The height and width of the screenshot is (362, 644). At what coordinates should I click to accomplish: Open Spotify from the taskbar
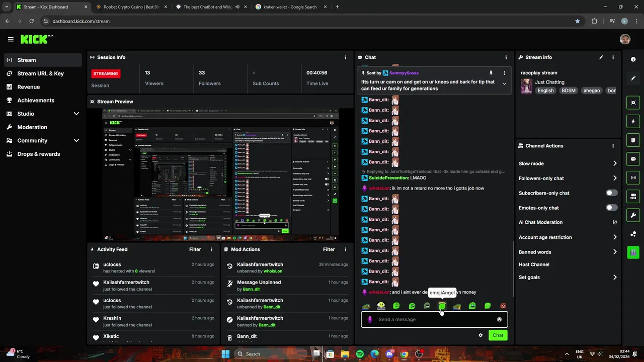360,354
